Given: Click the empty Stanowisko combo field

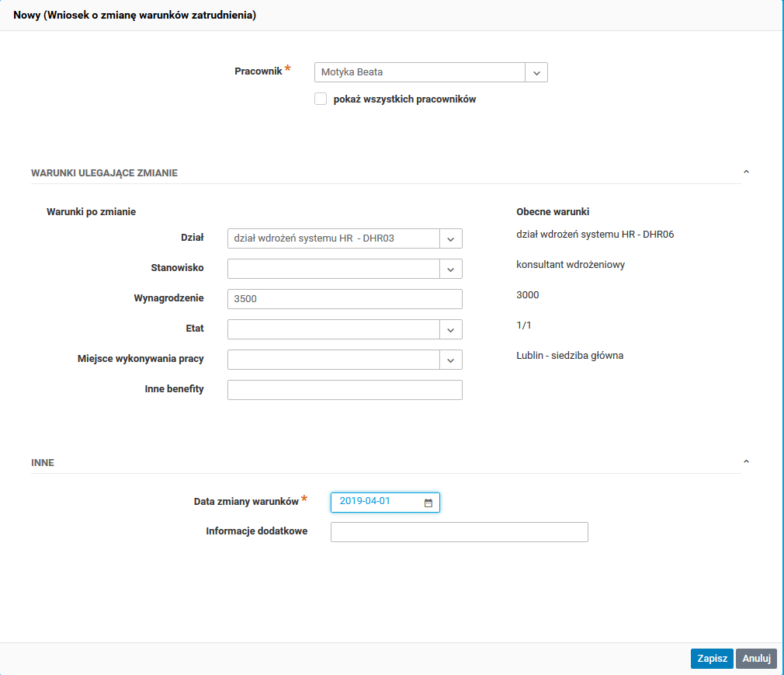Looking at the screenshot, I should [x=334, y=269].
